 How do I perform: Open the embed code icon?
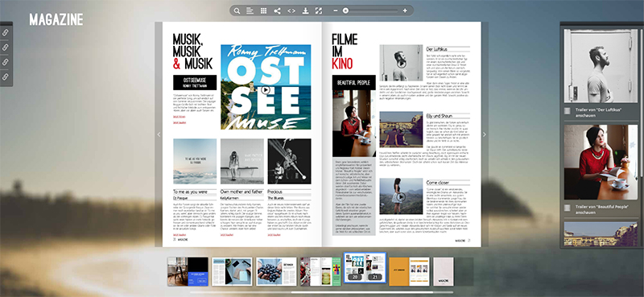point(291,10)
